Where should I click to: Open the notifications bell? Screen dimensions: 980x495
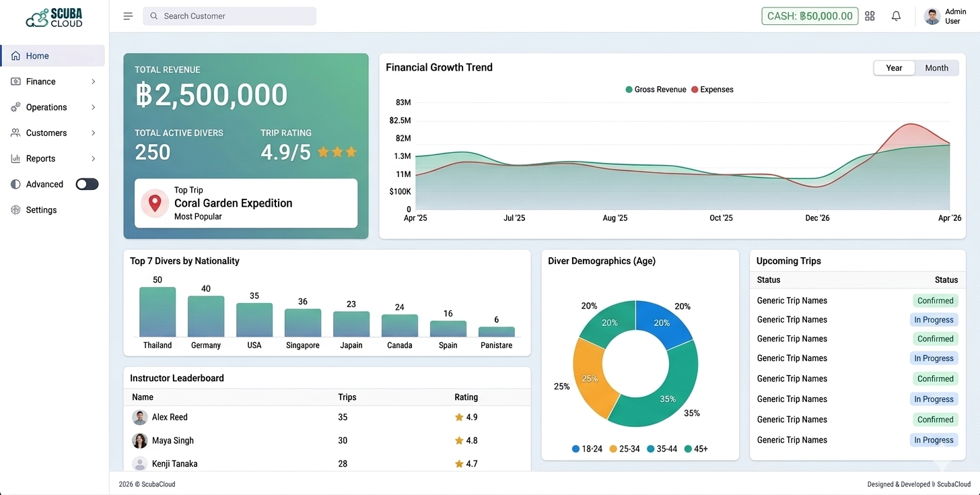point(896,16)
